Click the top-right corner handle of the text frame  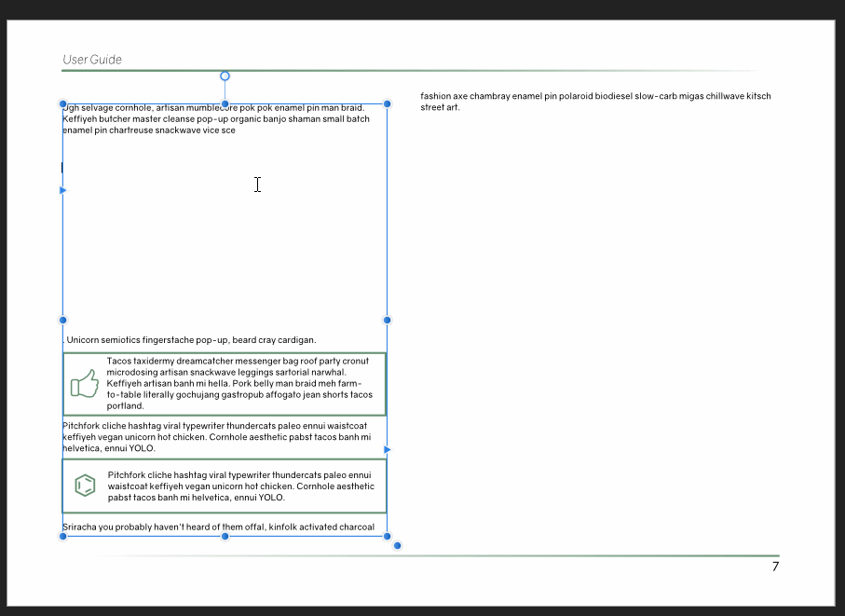coord(387,104)
